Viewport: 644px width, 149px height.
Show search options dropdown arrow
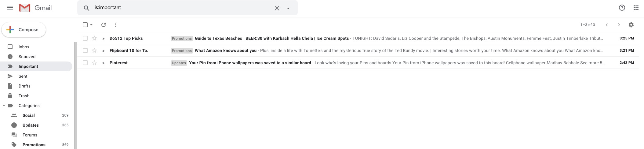point(288,8)
